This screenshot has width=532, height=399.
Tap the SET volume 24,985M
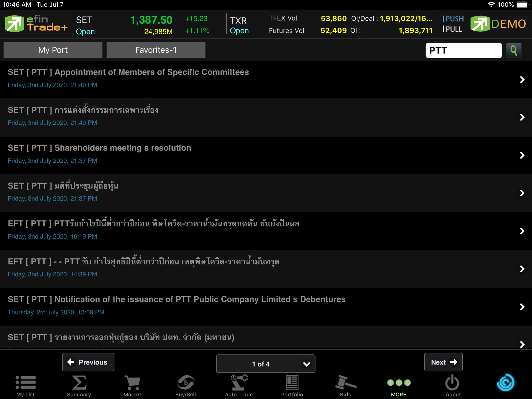(158, 31)
